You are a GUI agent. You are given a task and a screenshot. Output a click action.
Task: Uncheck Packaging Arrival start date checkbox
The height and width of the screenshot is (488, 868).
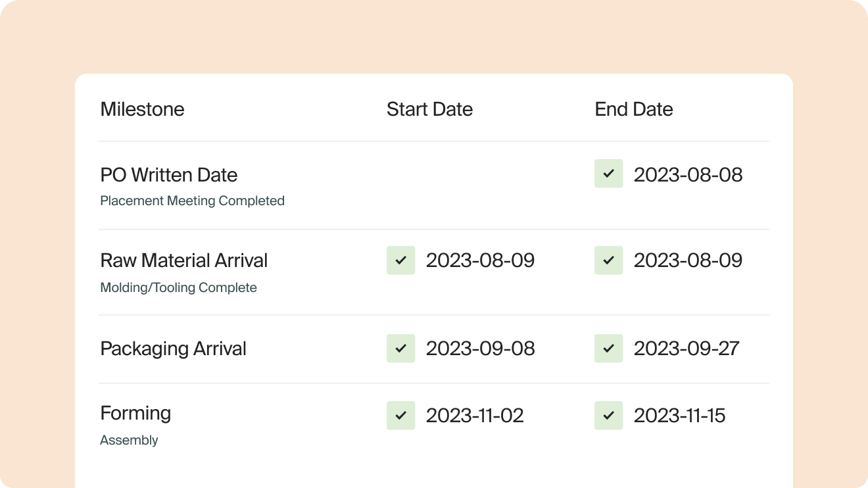coord(400,349)
